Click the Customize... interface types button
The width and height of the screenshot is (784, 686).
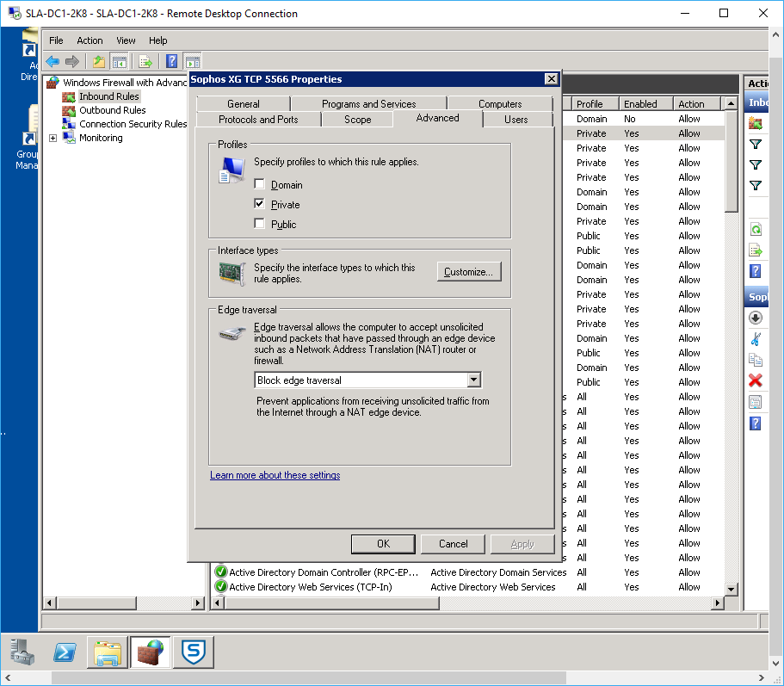[469, 271]
